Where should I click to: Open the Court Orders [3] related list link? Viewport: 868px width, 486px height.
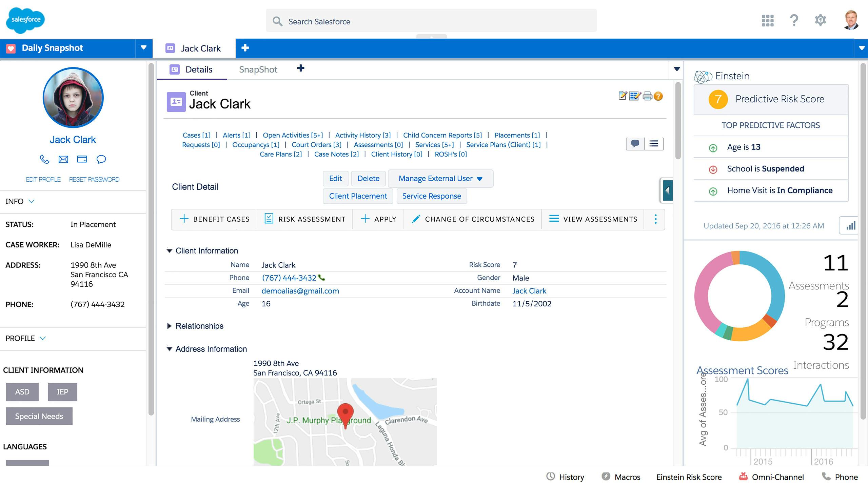pos(317,145)
